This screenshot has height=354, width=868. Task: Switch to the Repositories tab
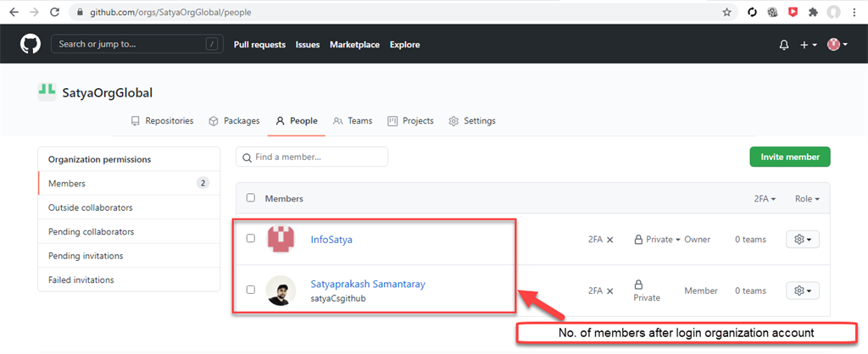(x=162, y=120)
